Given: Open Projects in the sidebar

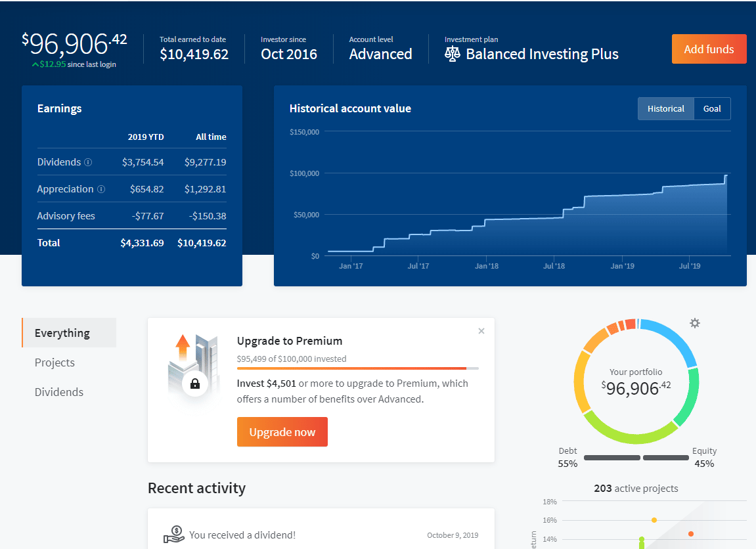Looking at the screenshot, I should (55, 362).
